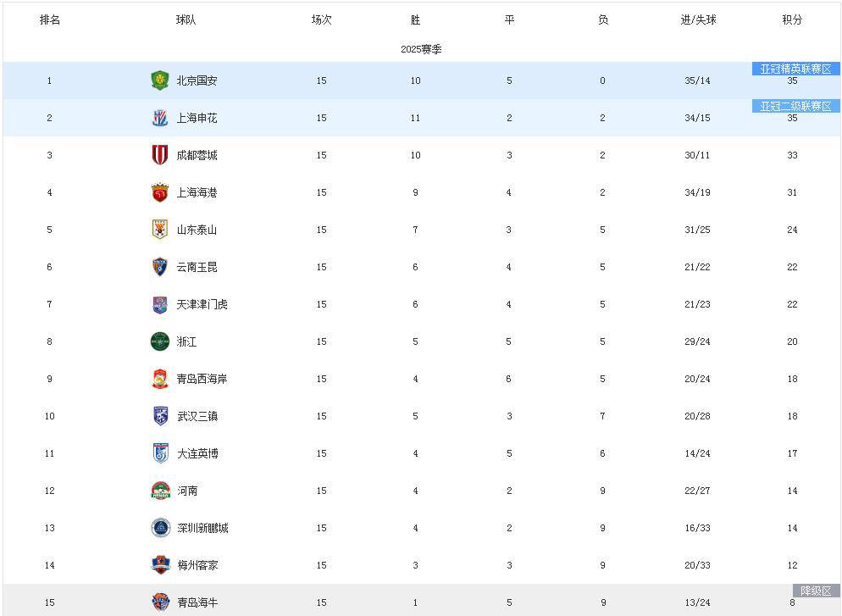Click the 进/失球 column header

point(698,19)
